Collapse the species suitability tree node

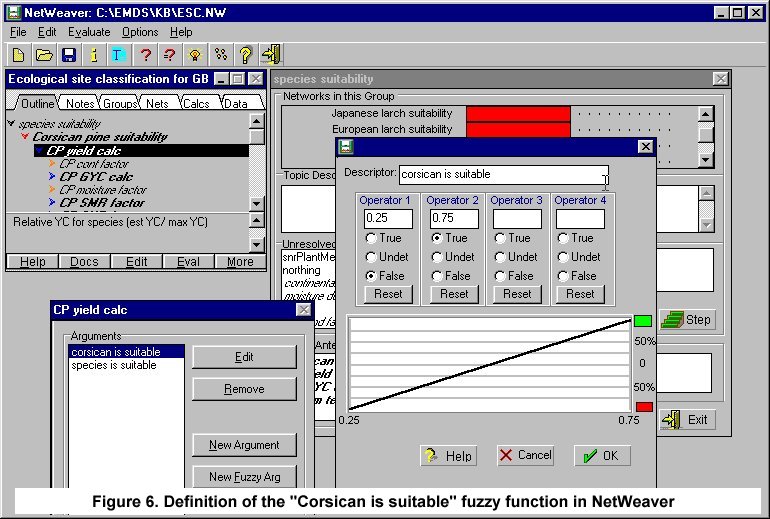tap(11, 123)
